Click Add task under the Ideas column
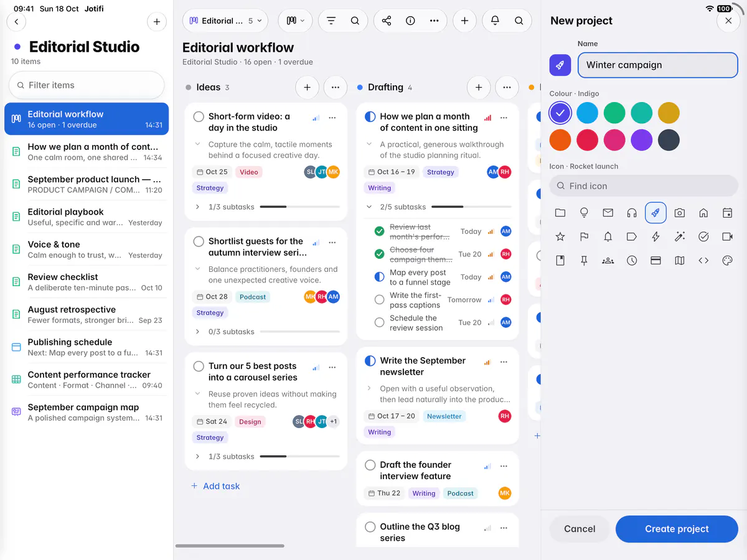This screenshot has height=560, width=747. pos(215,486)
